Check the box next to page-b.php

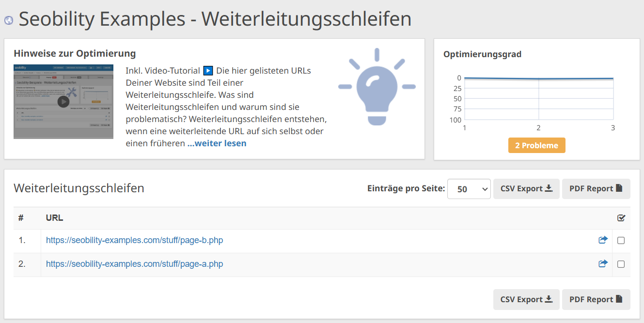point(621,240)
